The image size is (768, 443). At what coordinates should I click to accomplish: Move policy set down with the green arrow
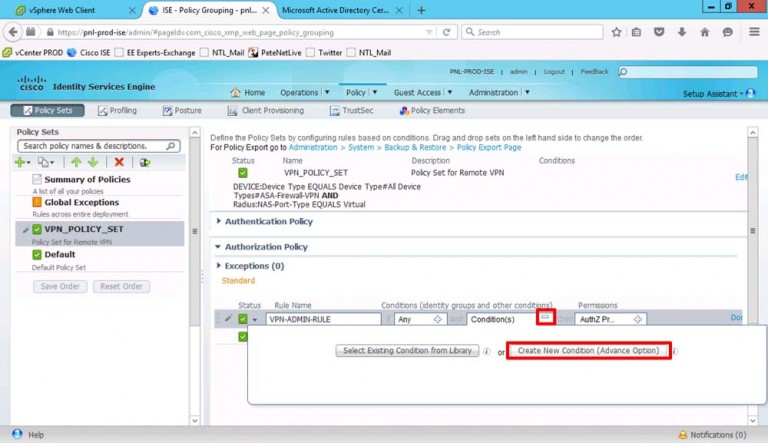coord(93,162)
